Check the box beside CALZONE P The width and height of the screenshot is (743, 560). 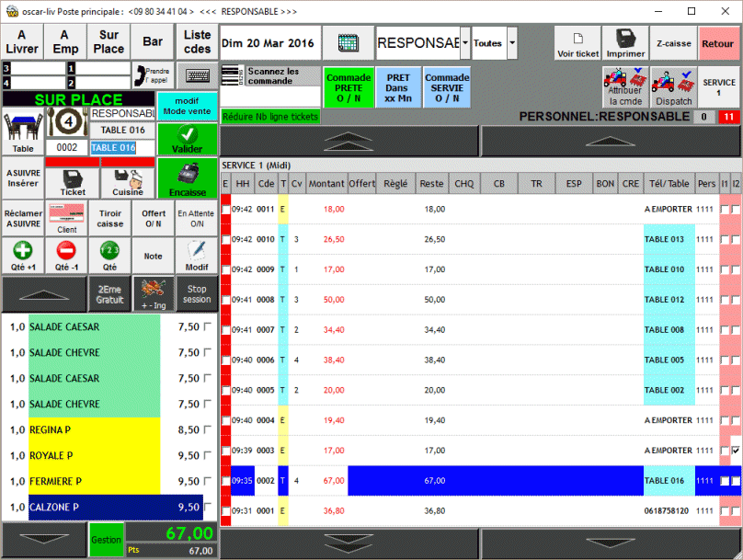coord(207,507)
